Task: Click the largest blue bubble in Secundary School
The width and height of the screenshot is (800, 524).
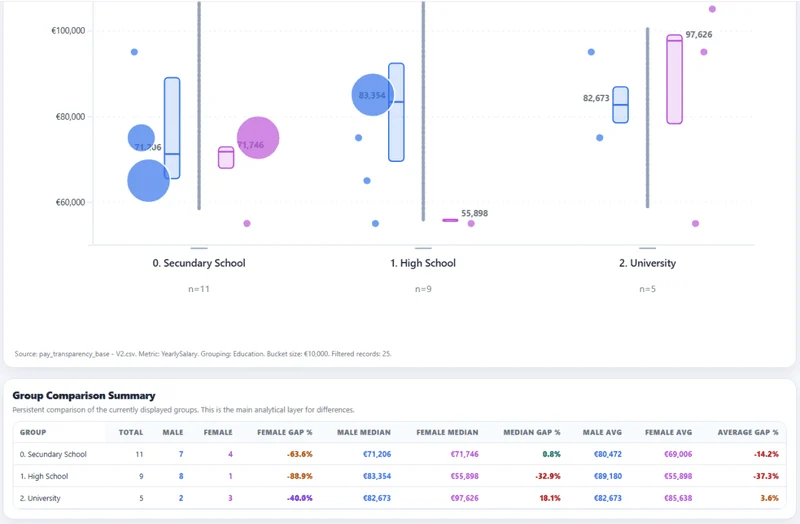Action: coord(148,181)
